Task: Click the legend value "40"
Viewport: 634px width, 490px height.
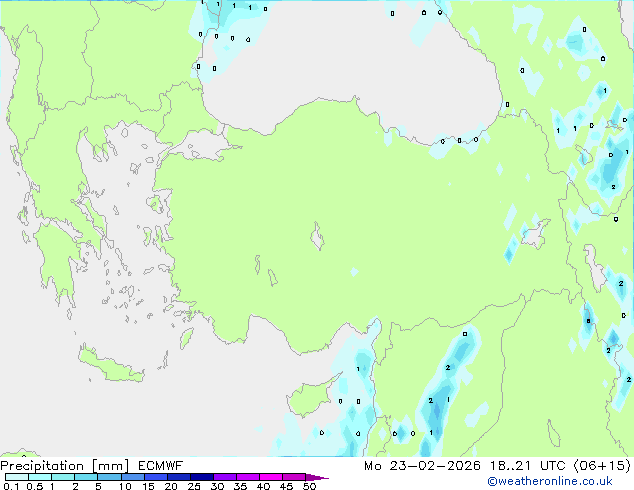Action: point(263,486)
